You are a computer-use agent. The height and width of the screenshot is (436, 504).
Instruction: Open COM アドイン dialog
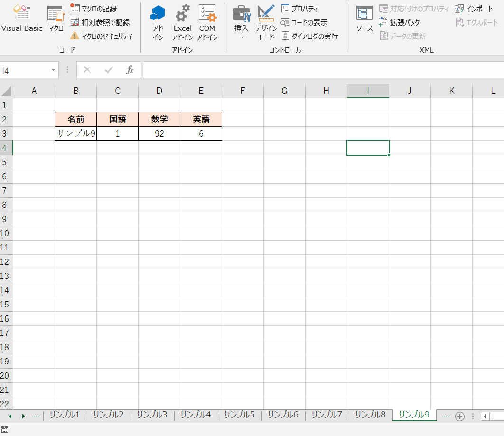pyautogui.click(x=207, y=22)
